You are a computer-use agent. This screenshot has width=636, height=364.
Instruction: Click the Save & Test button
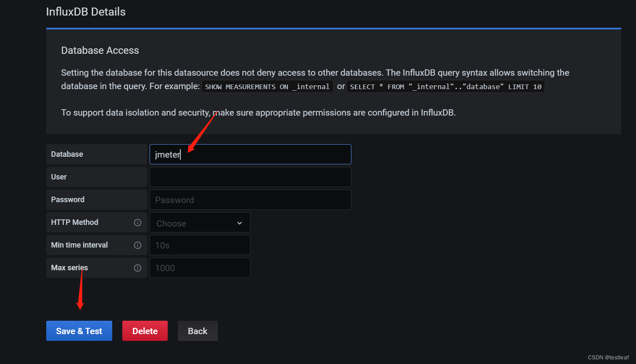[79, 331]
